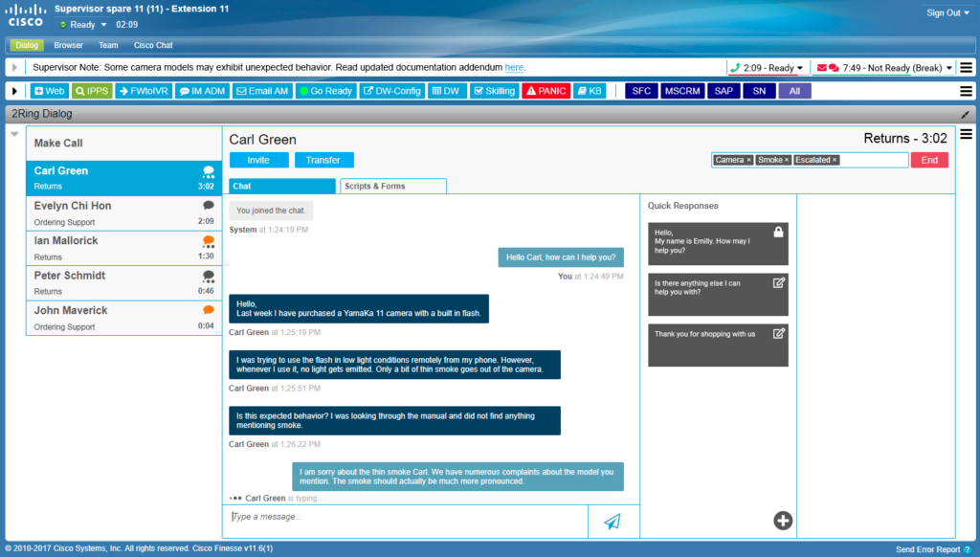Open the documentation addendum via the here link

coord(514,67)
